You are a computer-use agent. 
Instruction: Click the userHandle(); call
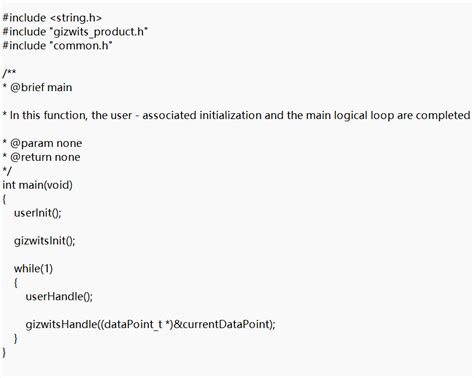(59, 296)
